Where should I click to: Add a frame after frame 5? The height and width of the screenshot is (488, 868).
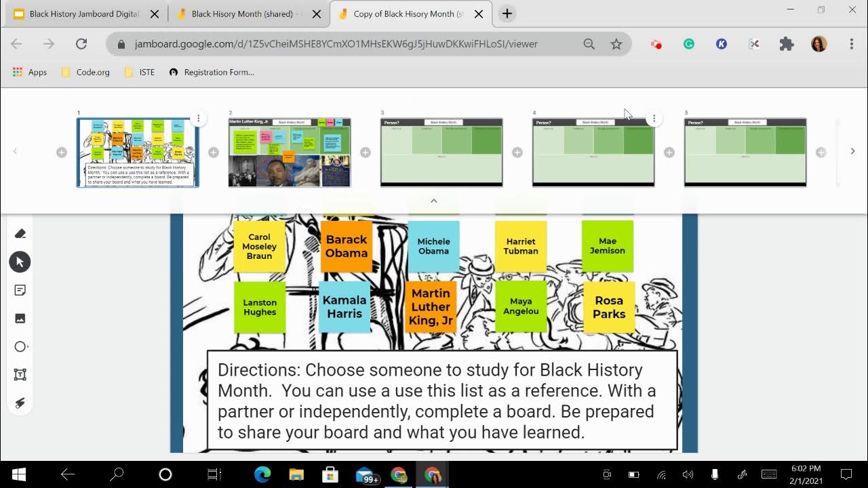[x=821, y=152]
